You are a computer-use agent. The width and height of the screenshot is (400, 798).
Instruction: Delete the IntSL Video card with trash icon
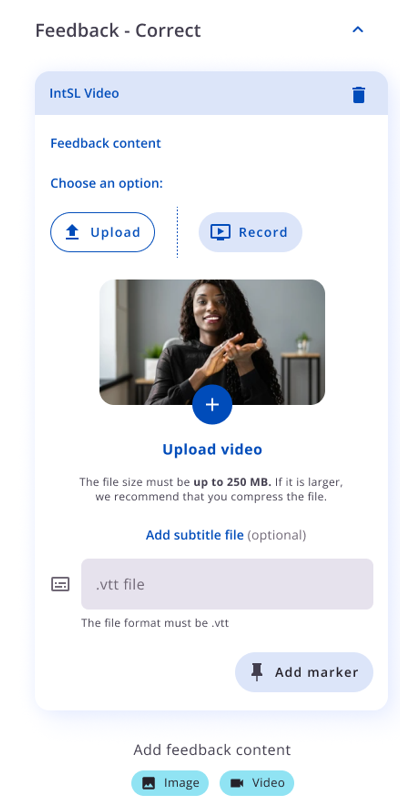pyautogui.click(x=358, y=95)
